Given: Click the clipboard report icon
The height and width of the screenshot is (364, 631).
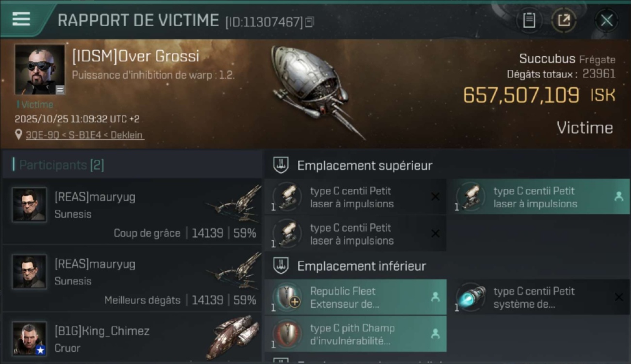Looking at the screenshot, I should [x=529, y=20].
